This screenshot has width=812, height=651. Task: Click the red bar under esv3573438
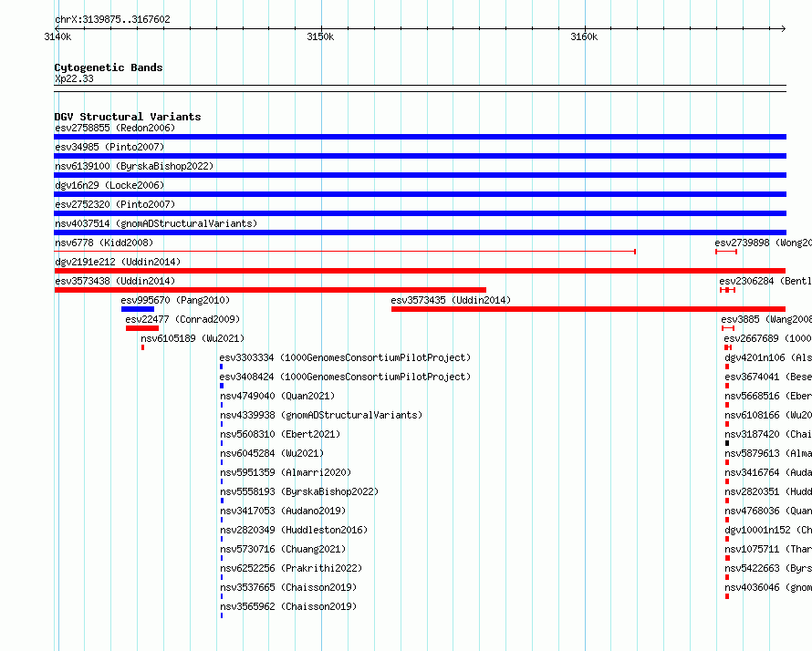[270, 290]
